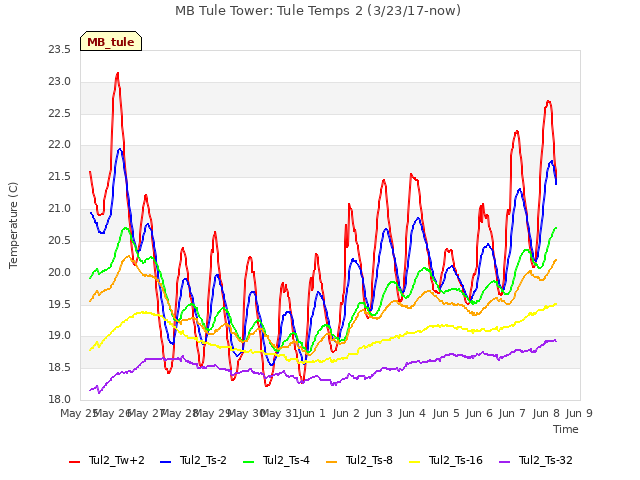
Task: Click the red line's peak near May 26
Action: coord(118,73)
